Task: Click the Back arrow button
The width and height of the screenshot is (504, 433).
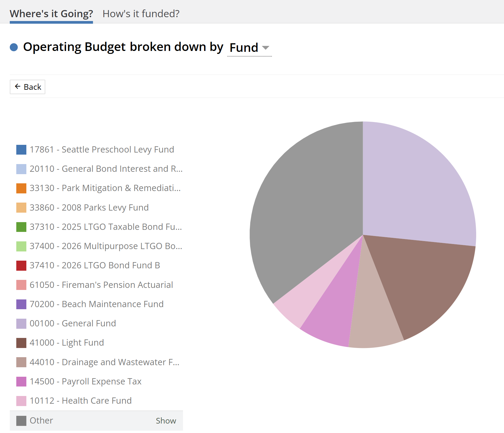Action: coord(28,87)
